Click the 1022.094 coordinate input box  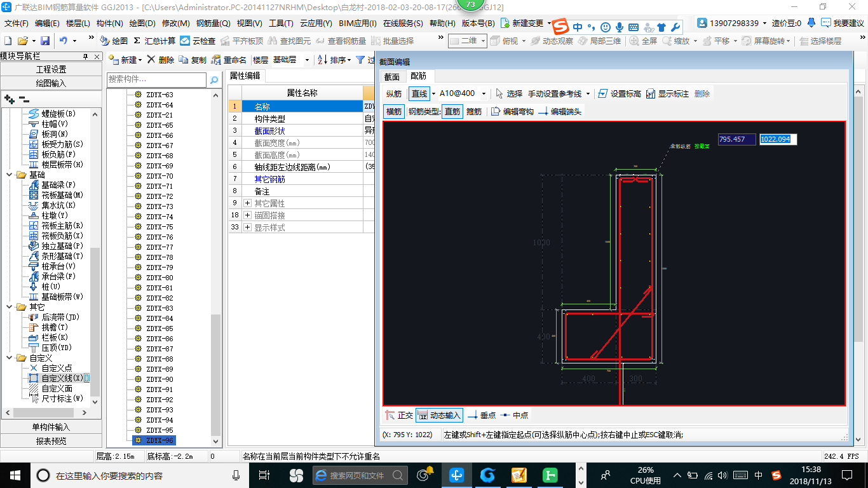pos(778,139)
